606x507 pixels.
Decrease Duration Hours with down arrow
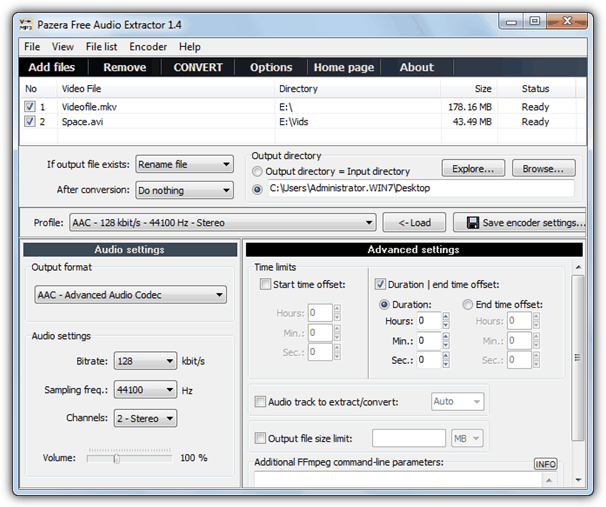tap(446, 325)
